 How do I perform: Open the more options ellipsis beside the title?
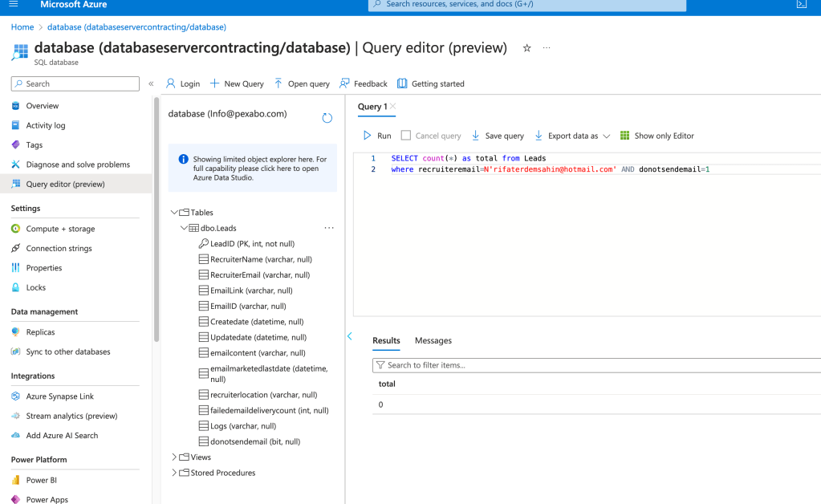pyautogui.click(x=546, y=48)
